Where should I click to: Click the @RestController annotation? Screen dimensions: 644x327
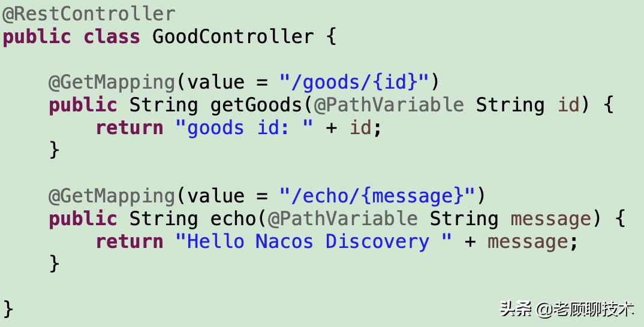point(89,13)
